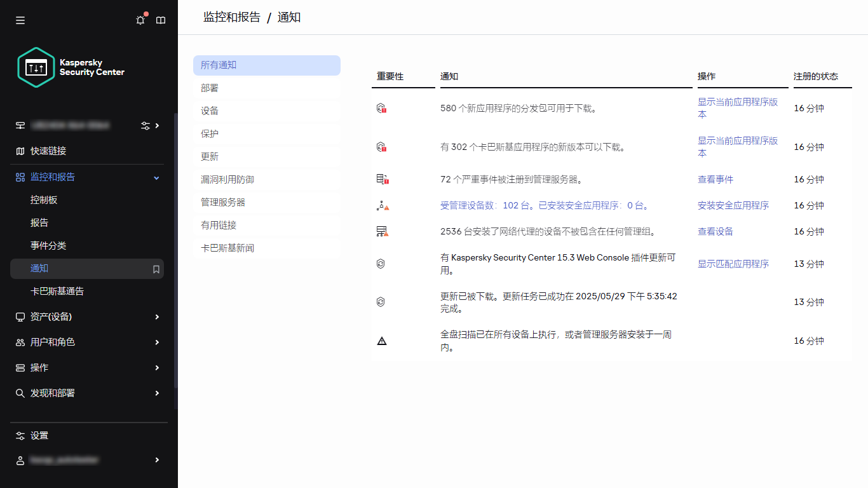
Task: Expand the 资产(设备) sidebar section
Action: click(x=156, y=316)
